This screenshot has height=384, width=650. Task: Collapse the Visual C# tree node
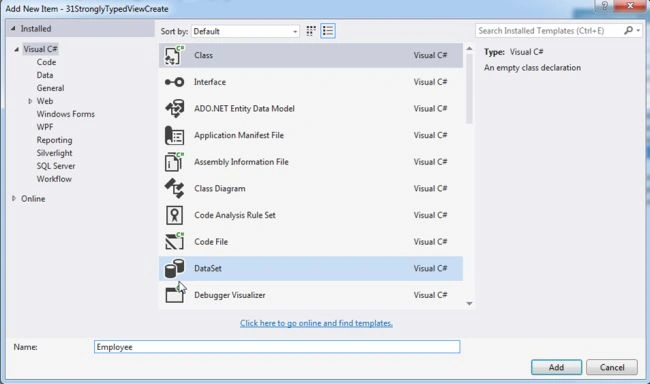point(17,49)
